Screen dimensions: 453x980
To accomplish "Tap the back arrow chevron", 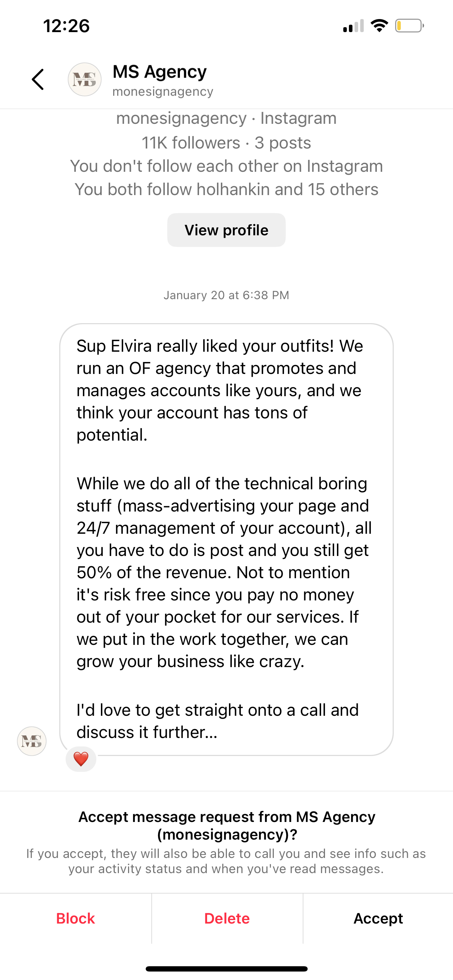I will 38,79.
